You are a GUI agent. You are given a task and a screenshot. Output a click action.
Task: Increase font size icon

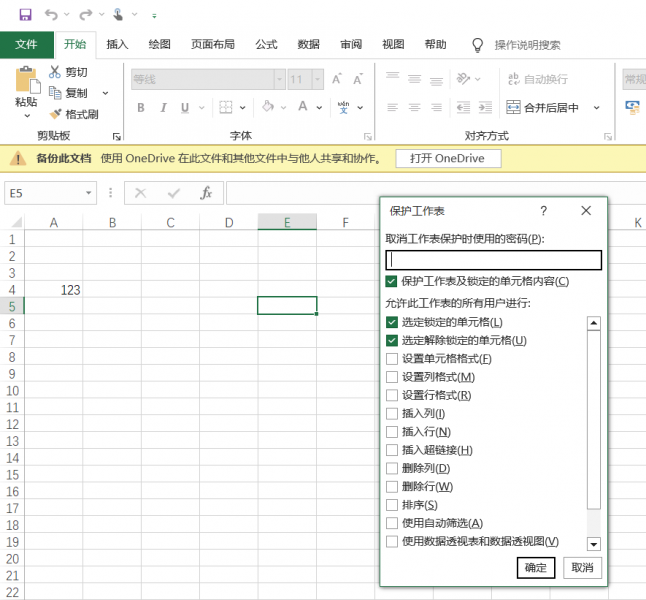337,79
